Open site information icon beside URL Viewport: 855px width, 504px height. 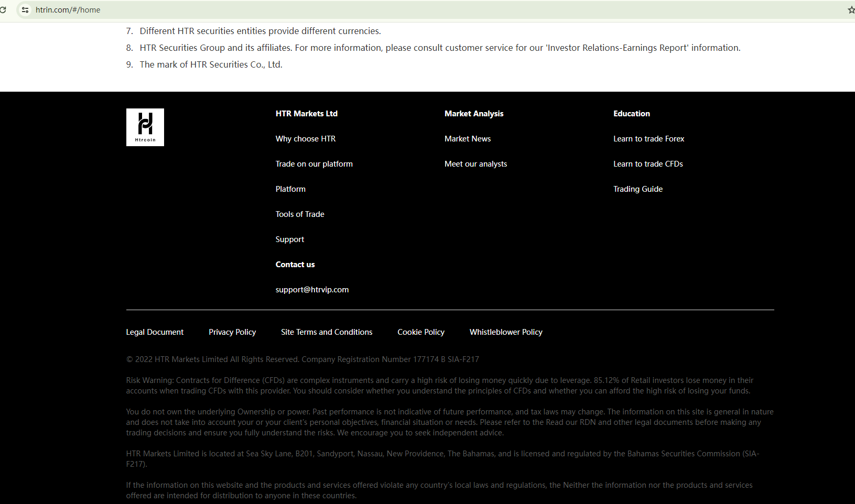click(x=25, y=10)
